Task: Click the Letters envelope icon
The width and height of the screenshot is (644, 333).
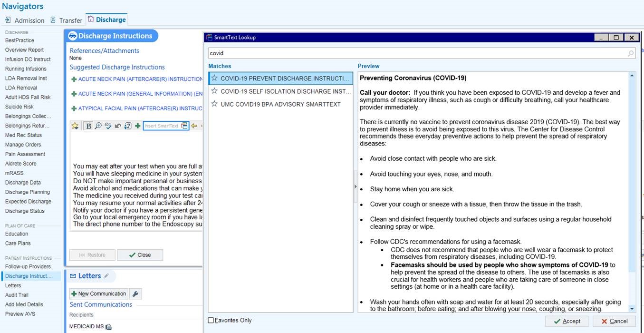Action: tap(73, 276)
